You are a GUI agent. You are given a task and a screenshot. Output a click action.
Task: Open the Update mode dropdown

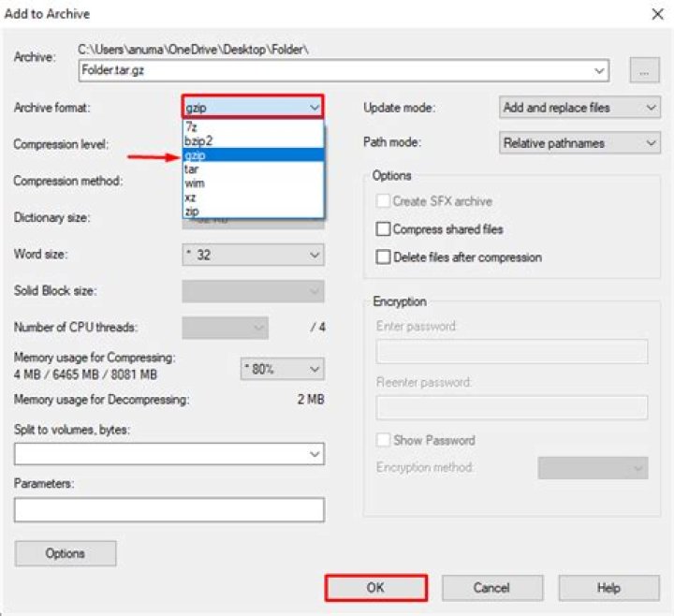pos(579,107)
